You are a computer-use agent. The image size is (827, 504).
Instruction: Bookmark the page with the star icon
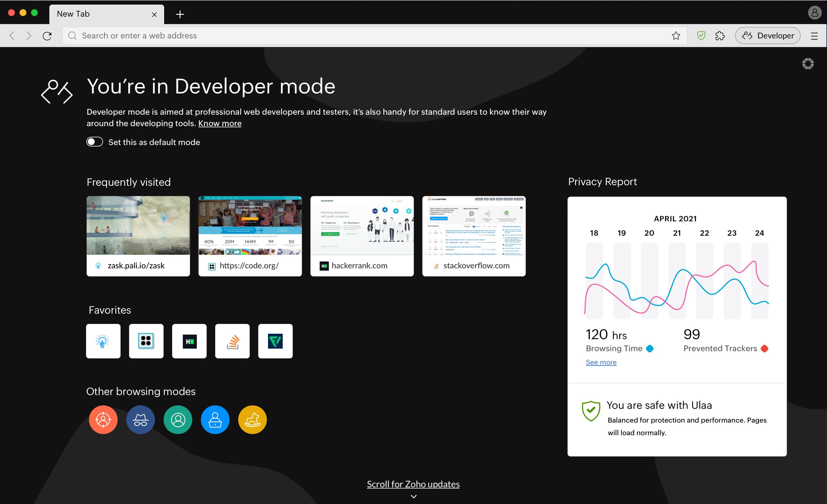[x=676, y=35]
